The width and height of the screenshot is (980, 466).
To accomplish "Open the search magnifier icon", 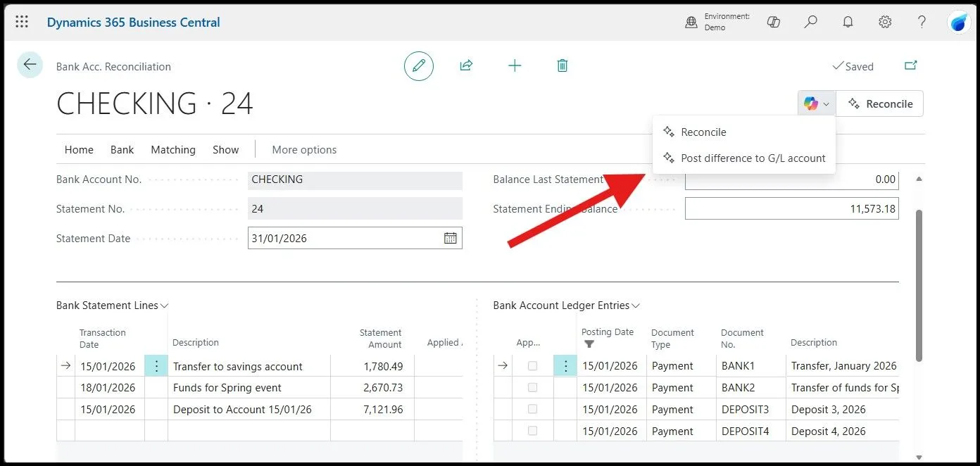I will click(x=811, y=22).
